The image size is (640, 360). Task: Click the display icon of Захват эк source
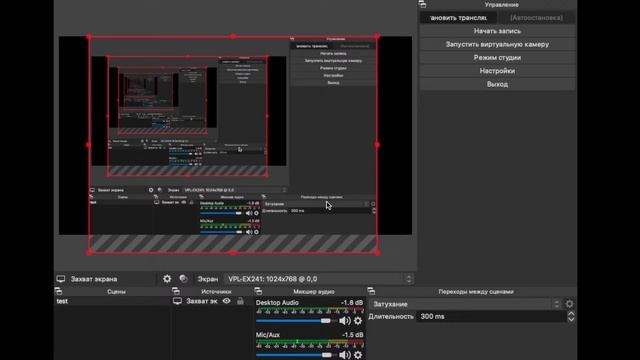tap(177, 301)
